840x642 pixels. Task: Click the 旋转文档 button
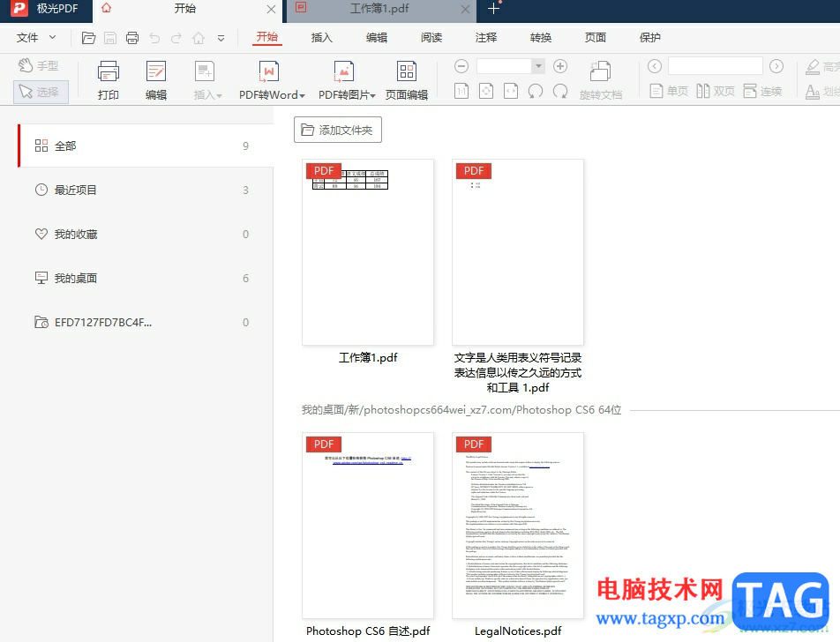point(601,80)
